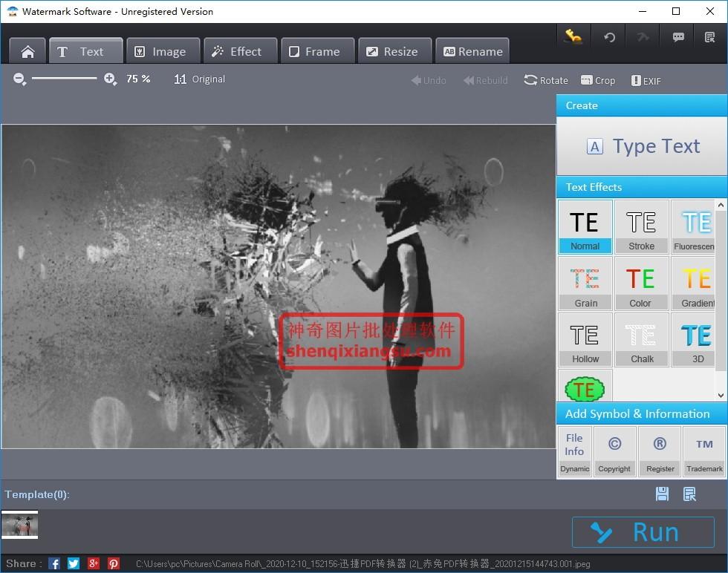This screenshot has width=728, height=573.
Task: Click the undo arrow in top toolbar
Action: [x=609, y=36]
